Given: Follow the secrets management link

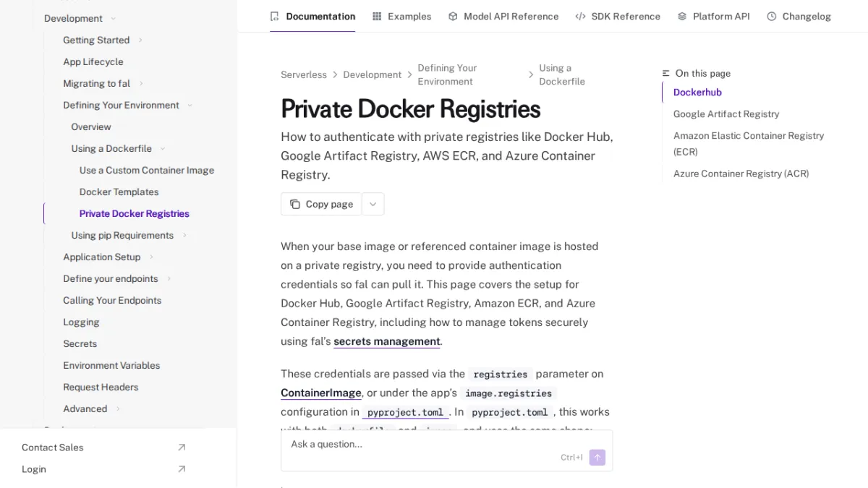Looking at the screenshot, I should pyautogui.click(x=387, y=341).
